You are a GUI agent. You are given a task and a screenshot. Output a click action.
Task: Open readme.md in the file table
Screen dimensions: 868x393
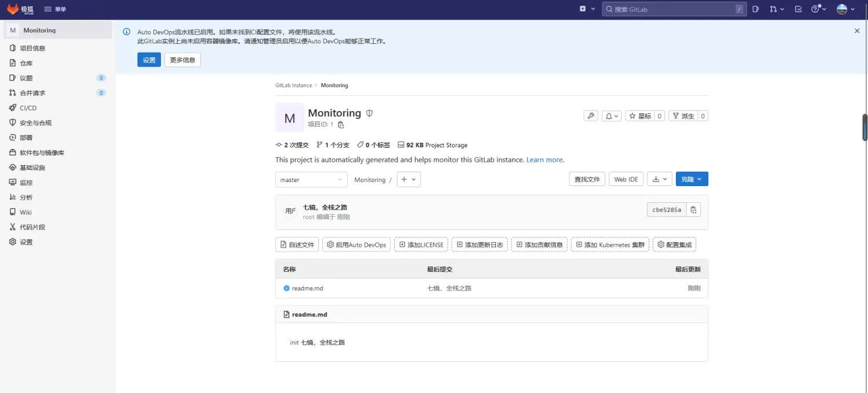(307, 288)
